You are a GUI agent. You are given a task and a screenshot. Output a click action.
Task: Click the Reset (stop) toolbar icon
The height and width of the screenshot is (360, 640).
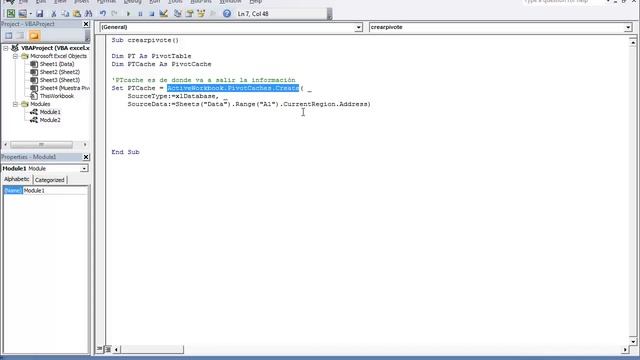click(151, 13)
